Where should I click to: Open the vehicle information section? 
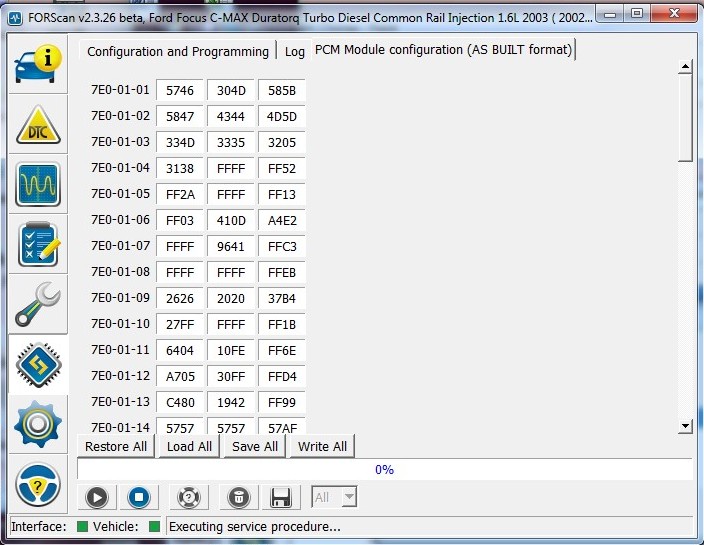(38, 64)
